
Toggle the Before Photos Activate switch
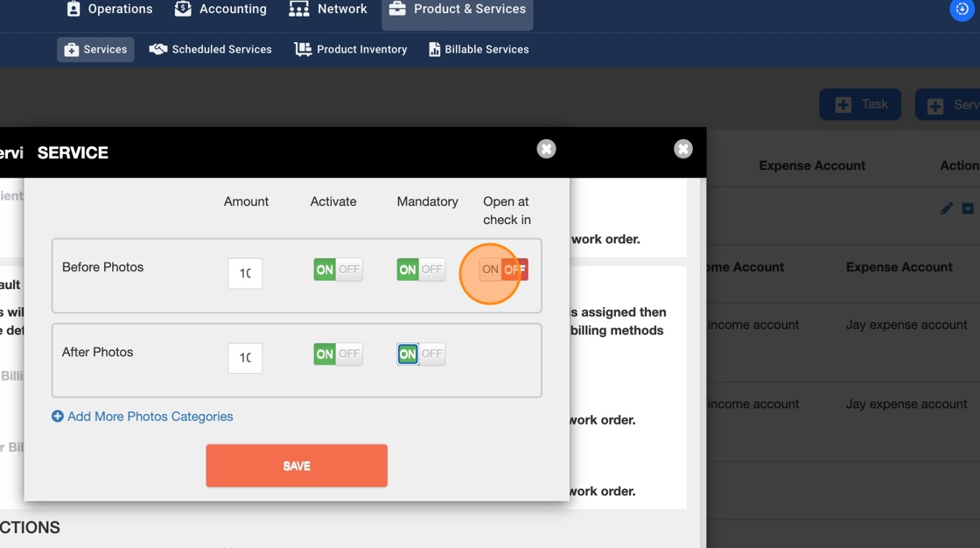tap(338, 270)
